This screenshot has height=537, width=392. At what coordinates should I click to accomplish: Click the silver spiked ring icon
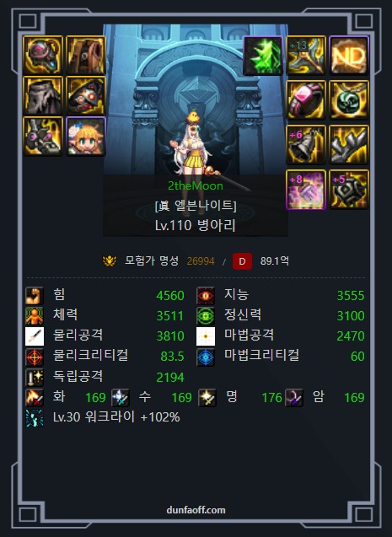click(349, 145)
